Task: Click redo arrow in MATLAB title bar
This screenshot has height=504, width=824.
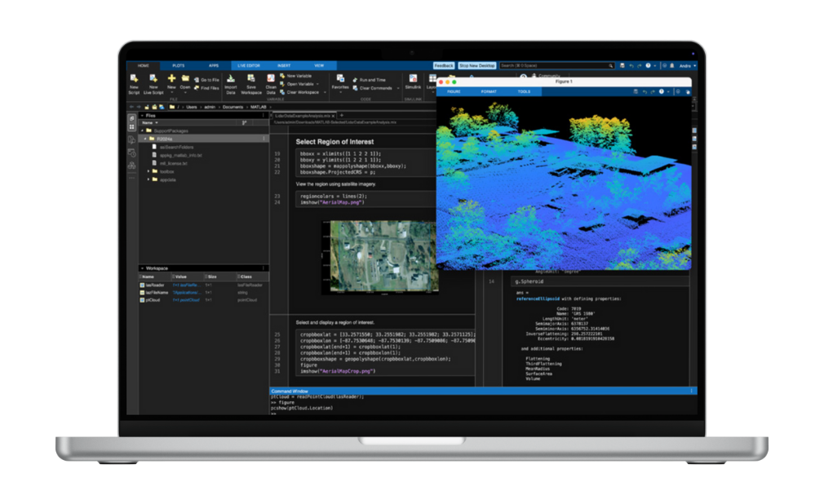Action: [640, 66]
